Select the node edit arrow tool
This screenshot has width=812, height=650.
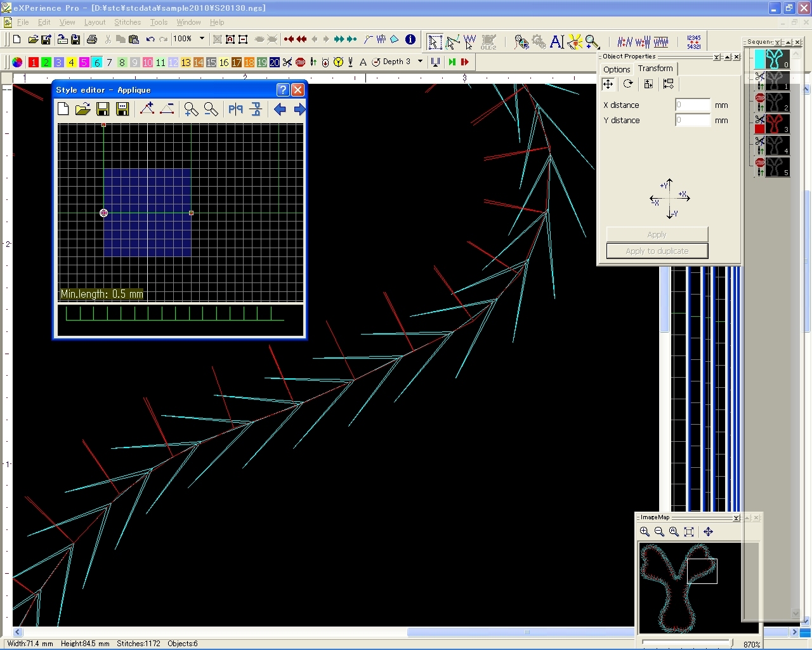click(452, 42)
